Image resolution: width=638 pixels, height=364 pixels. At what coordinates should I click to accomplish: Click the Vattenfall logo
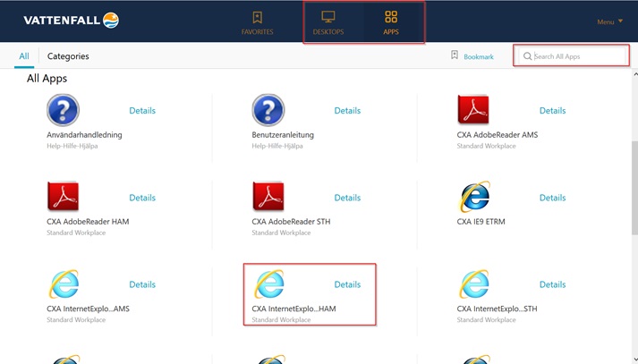72,21
